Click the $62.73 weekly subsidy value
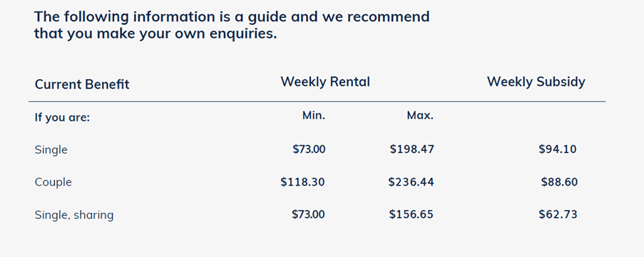The height and width of the screenshot is (257, 644). (558, 214)
